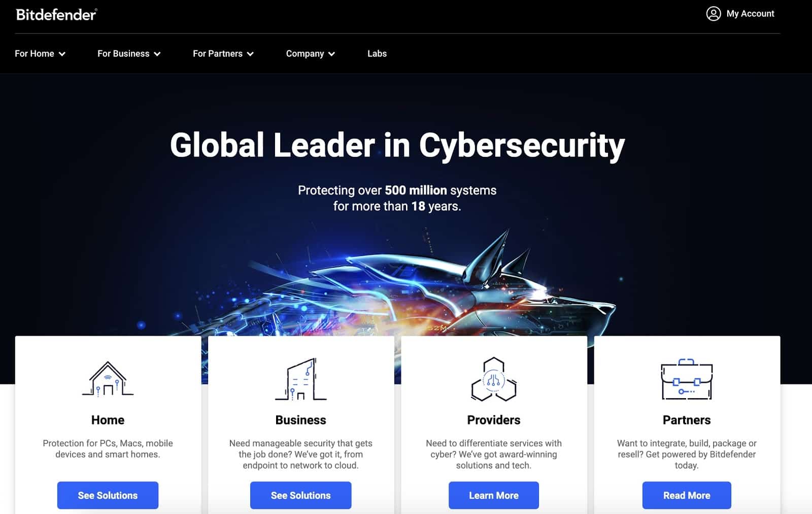The image size is (812, 514).
Task: Click the Partners briefcase icon
Action: pos(687,379)
